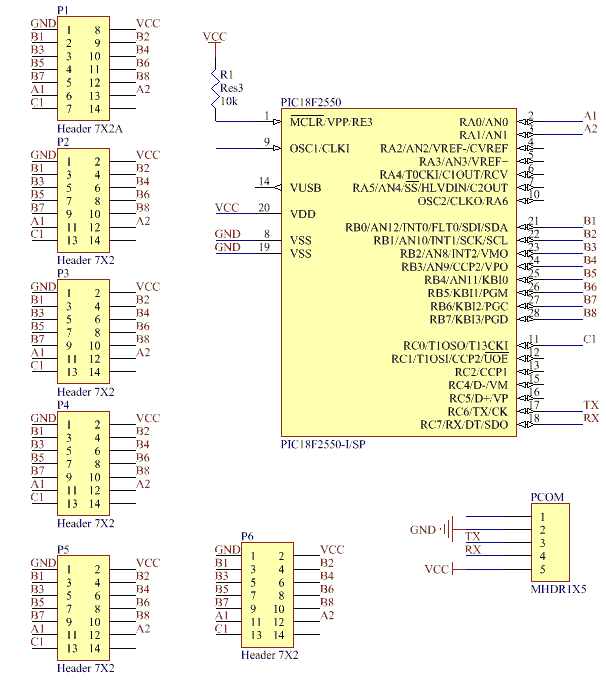606x685 pixels.
Task: Select the B8 net label at chip pin 28
Action: (590, 313)
